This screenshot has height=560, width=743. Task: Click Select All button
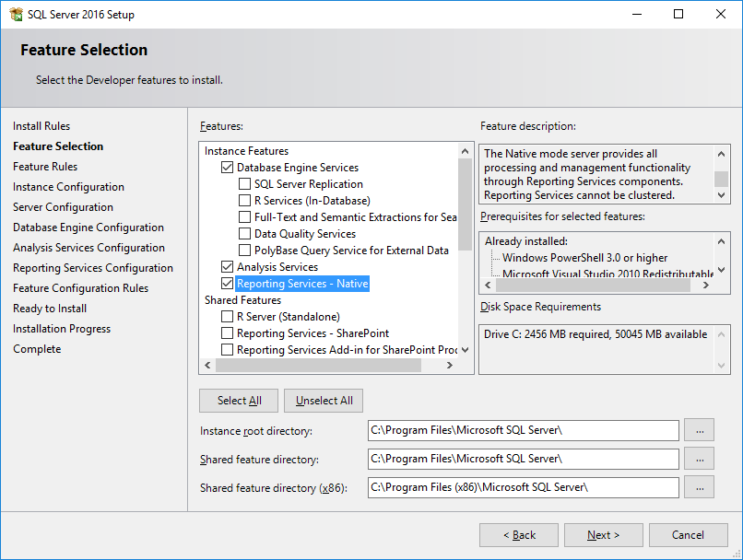point(239,401)
